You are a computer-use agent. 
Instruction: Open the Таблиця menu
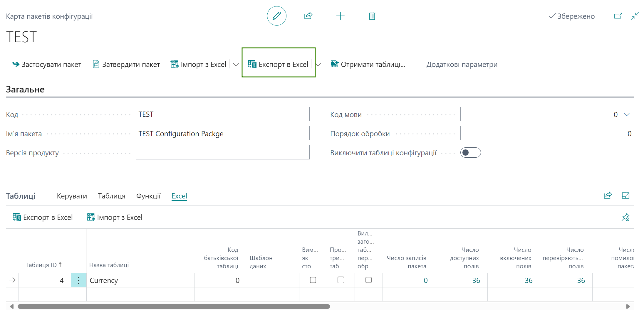tap(112, 196)
